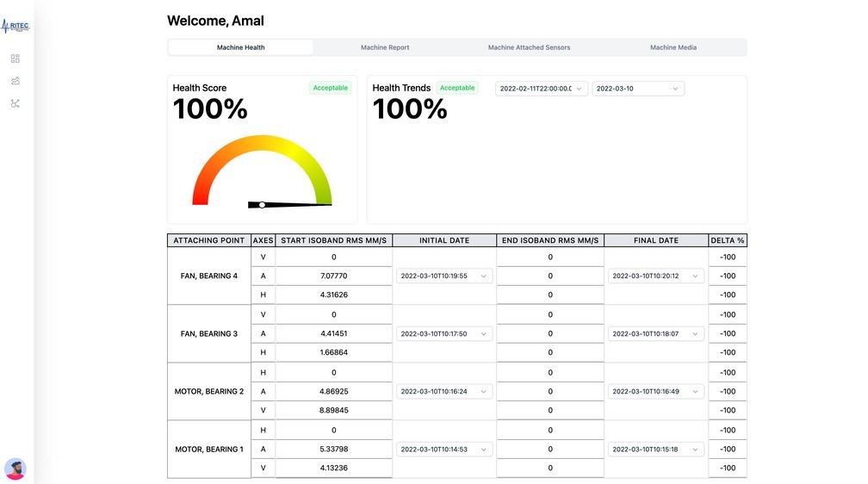Expand Motor Bearing 2 initial date dropdown
This screenshot has height=484, width=868.
coord(443,392)
